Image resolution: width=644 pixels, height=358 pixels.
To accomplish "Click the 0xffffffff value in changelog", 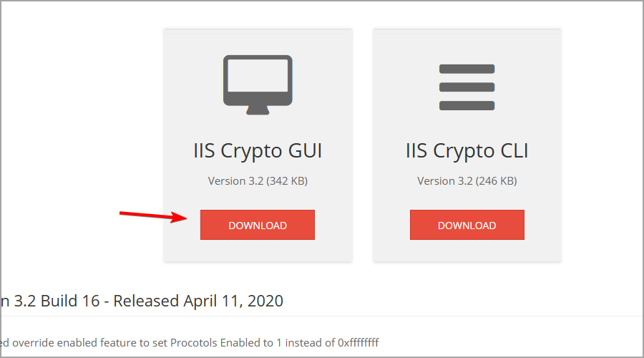I will [358, 343].
